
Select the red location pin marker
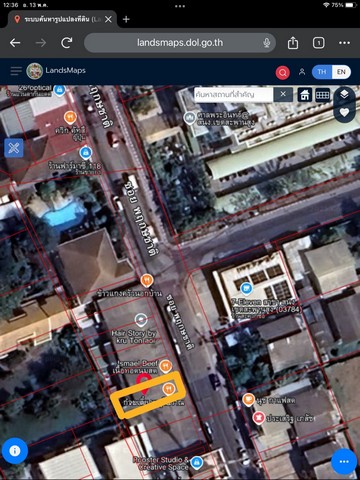click(x=144, y=383)
